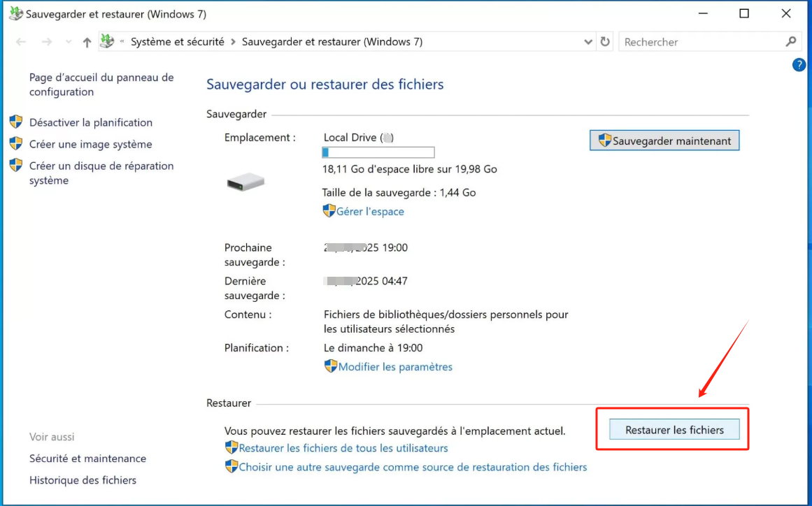The image size is (812, 506).
Task: Open 'Modifier les paramètres' link
Action: pos(395,366)
